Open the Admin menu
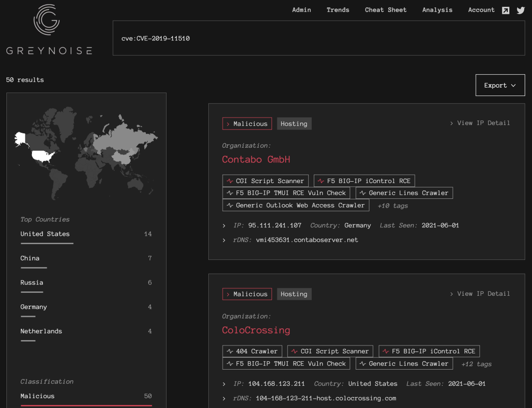The image size is (532, 408). coord(301,10)
